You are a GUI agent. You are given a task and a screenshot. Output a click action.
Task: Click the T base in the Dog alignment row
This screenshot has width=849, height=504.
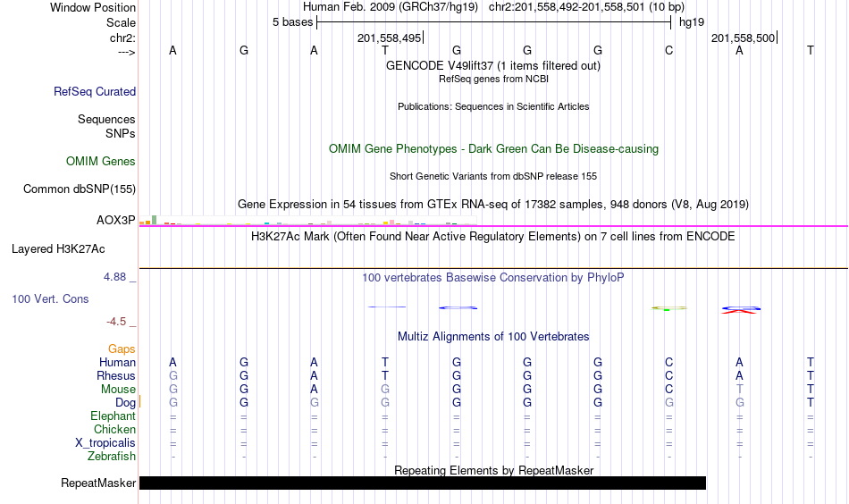click(x=810, y=403)
